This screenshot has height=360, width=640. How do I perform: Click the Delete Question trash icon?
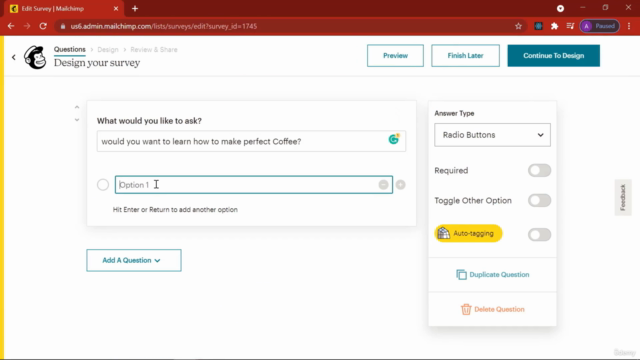466,309
